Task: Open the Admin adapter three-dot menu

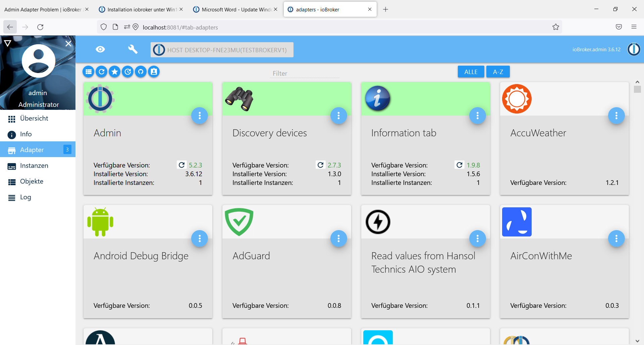Action: pos(200,116)
